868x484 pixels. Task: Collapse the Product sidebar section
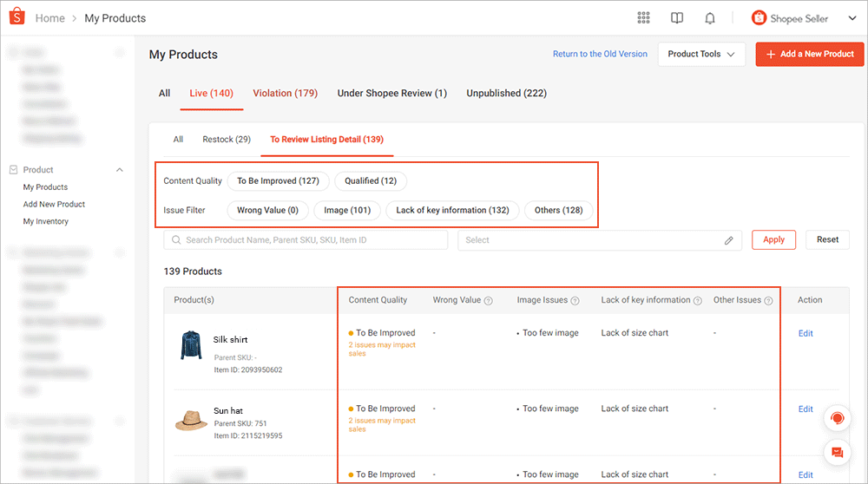point(120,170)
